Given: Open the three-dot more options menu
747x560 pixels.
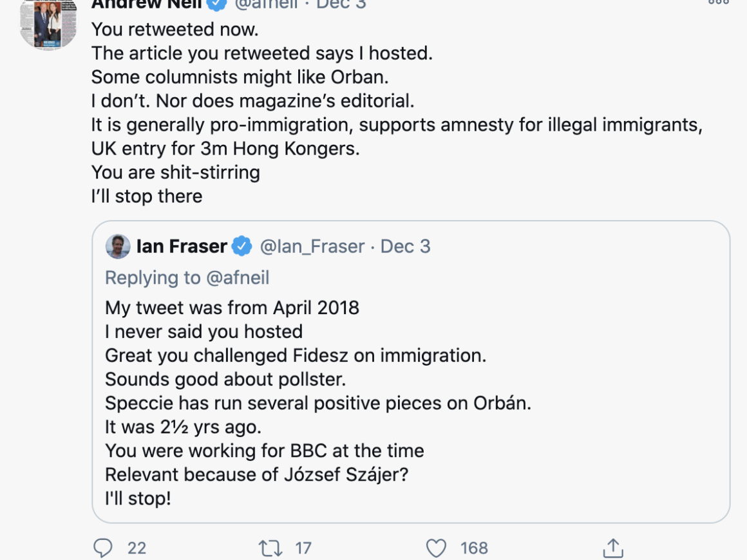Looking at the screenshot, I should coord(719,3).
